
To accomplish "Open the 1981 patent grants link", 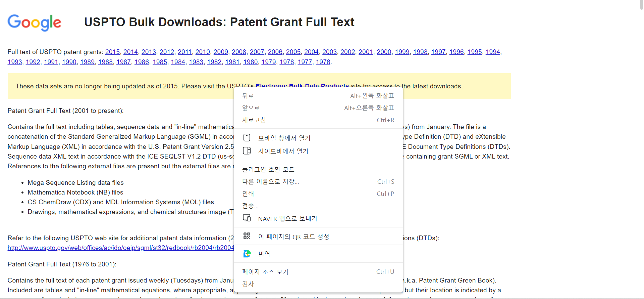I will pos(232,62).
